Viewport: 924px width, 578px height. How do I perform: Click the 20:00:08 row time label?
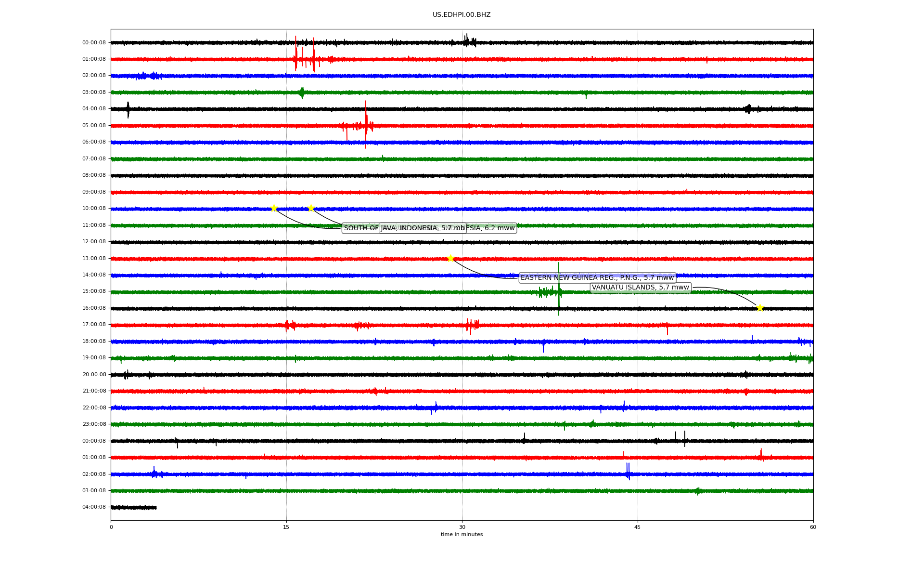(94, 375)
